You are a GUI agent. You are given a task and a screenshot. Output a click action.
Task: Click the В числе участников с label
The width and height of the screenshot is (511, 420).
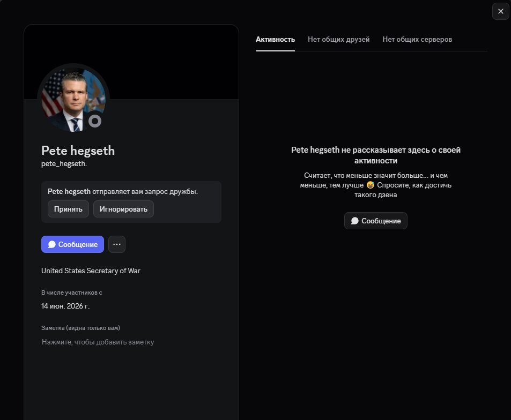[x=72, y=292]
